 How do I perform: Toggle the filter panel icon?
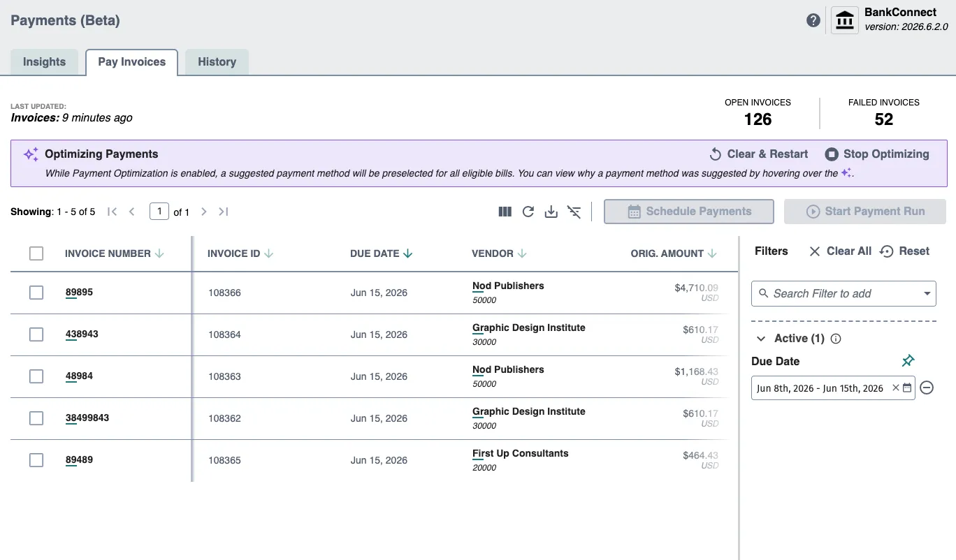[x=574, y=212]
